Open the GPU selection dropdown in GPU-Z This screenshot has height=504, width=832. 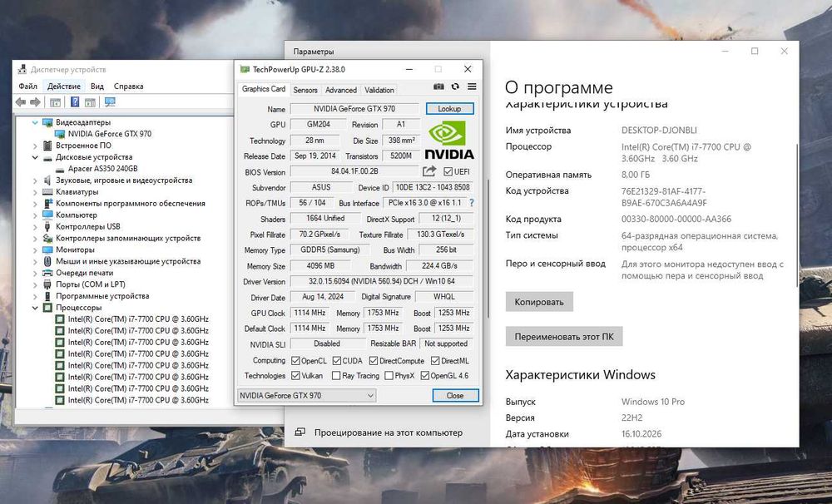tap(306, 395)
